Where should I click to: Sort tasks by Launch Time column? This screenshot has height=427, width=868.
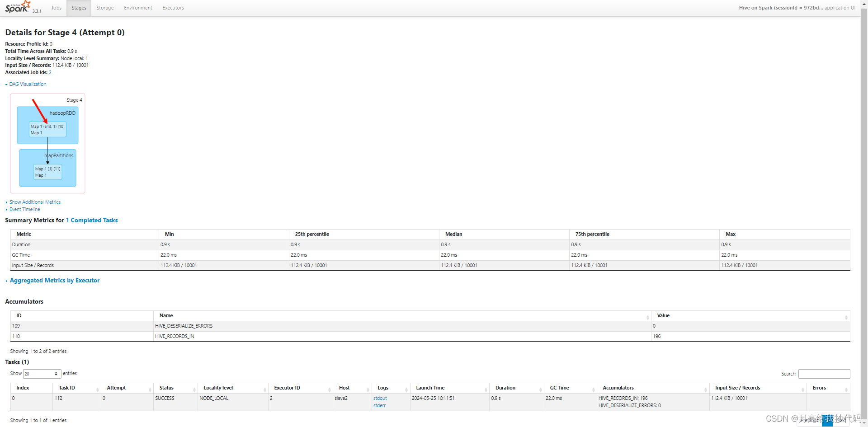click(x=449, y=388)
